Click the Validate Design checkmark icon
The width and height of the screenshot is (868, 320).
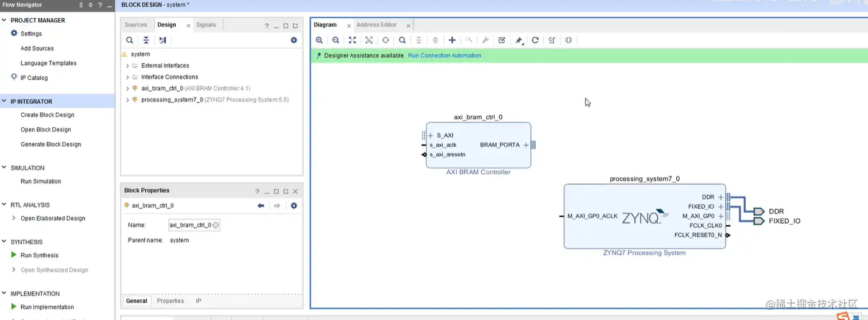click(502, 40)
